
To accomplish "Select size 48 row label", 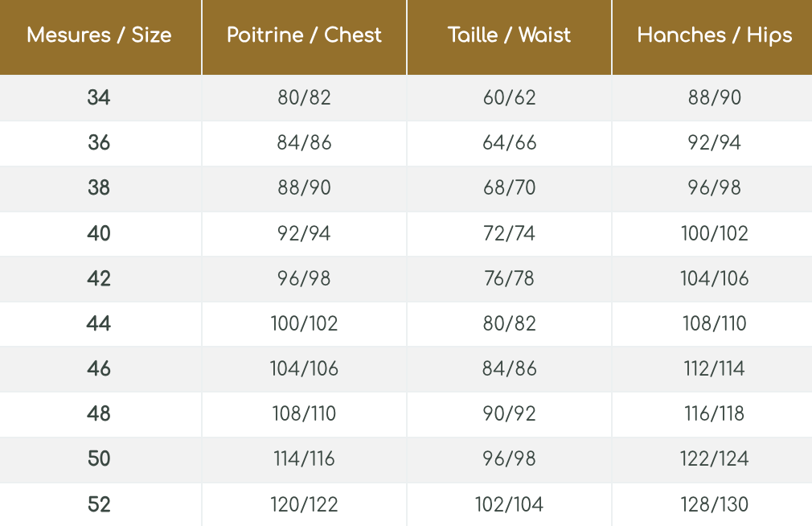I will tap(99, 414).
